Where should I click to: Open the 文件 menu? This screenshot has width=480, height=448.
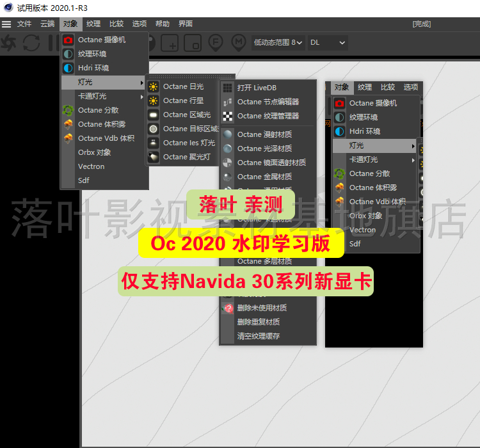click(x=24, y=24)
